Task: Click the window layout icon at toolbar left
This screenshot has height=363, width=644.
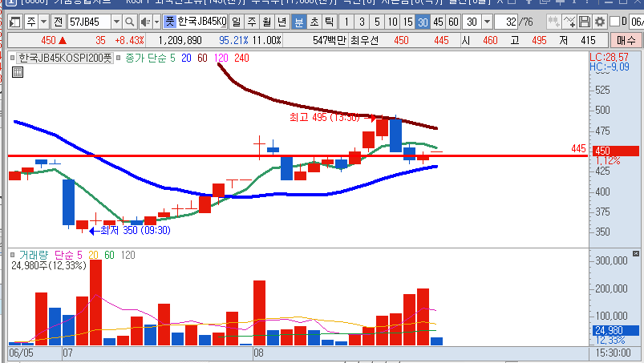Action: 15,21
